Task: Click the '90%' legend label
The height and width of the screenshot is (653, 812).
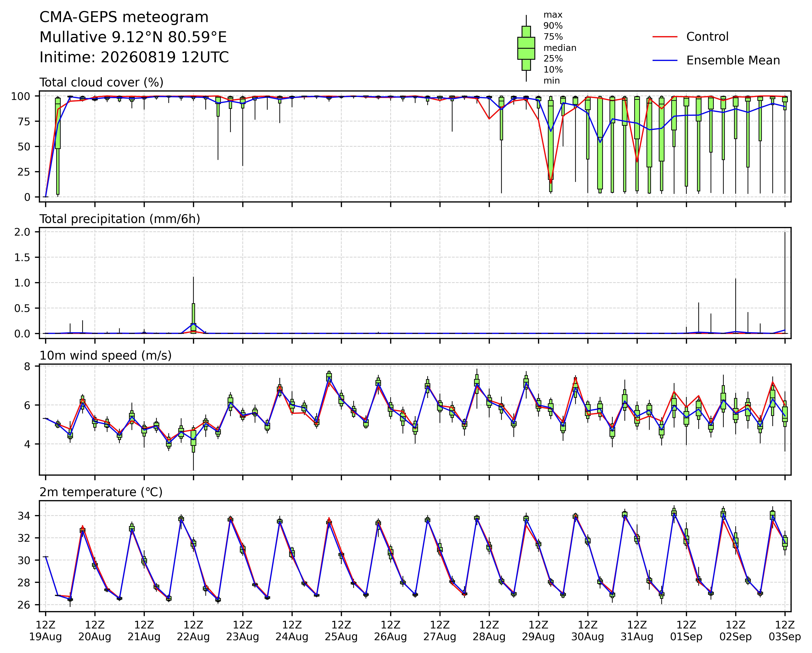Action: coord(553,26)
